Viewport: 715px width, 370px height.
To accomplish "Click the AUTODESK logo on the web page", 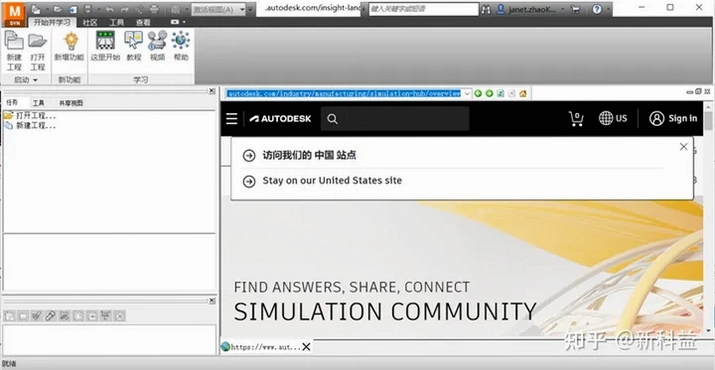I will pos(280,119).
